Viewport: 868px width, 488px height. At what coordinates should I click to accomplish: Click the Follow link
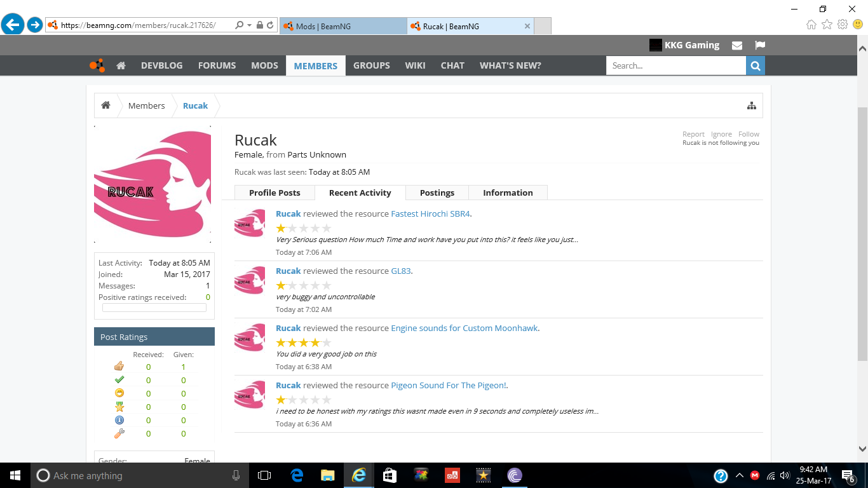pyautogui.click(x=749, y=134)
